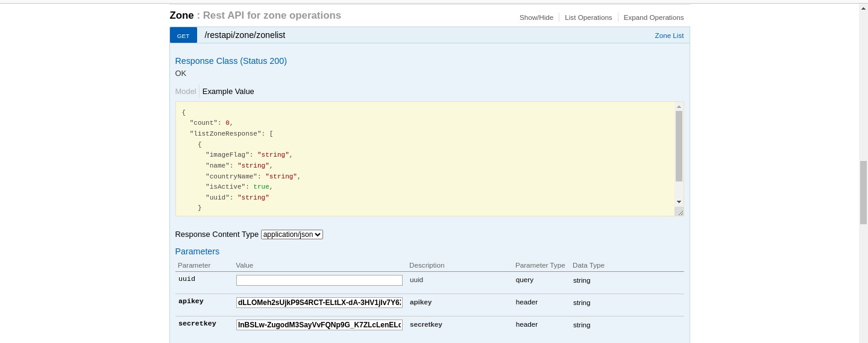Click the secretkey parameter name

click(197, 324)
